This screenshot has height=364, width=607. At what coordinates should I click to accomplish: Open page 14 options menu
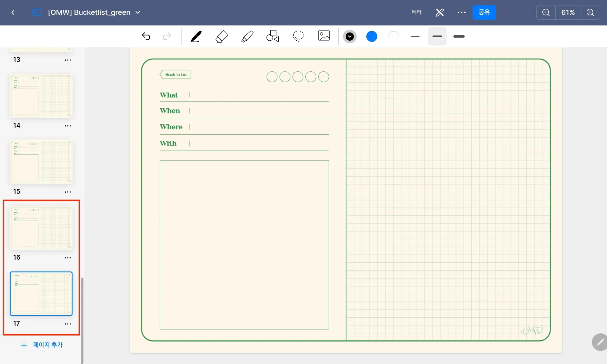tap(68, 126)
